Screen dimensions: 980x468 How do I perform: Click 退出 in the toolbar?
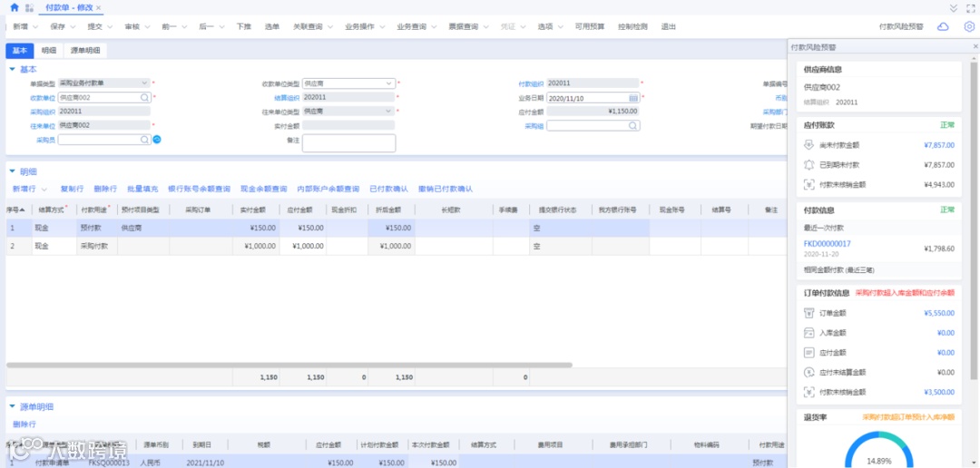(x=668, y=27)
